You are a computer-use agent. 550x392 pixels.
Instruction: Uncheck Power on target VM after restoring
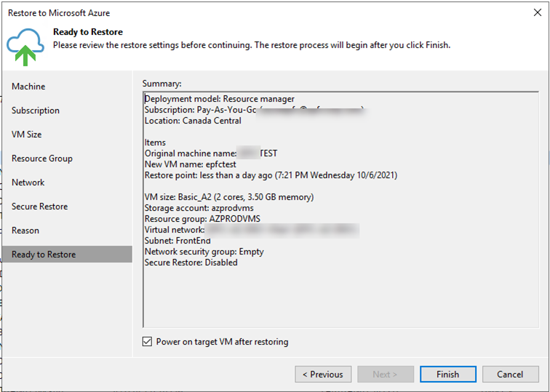147,342
